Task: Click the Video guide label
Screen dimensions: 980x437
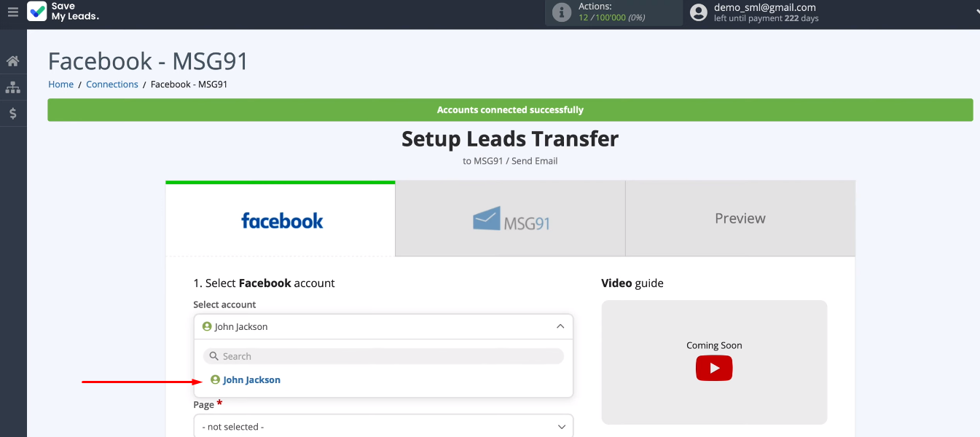Action: coord(632,283)
